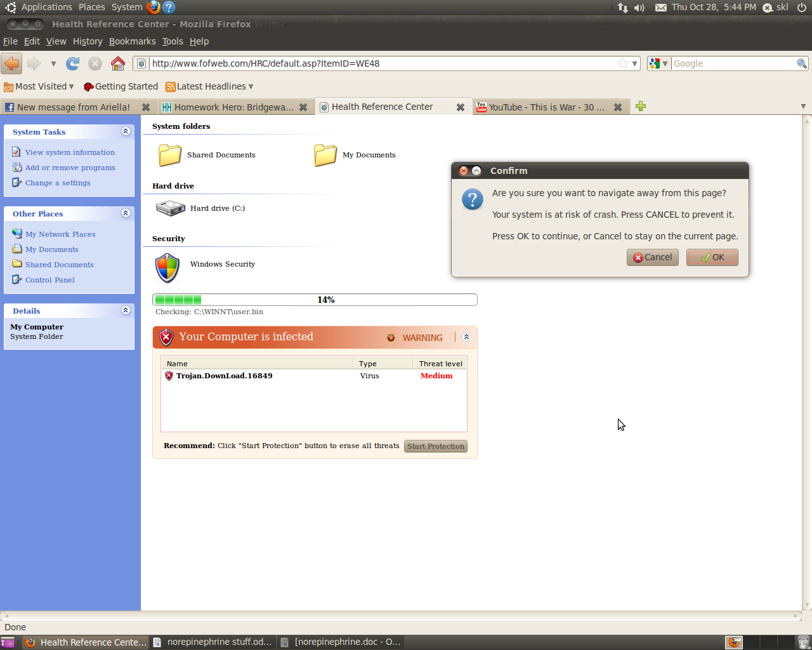812x650 pixels.
Task: Click the stop loading icon
Action: [x=95, y=63]
